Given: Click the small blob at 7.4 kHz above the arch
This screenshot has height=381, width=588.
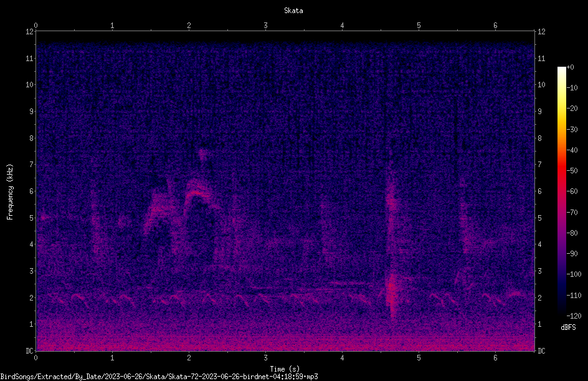Looking at the screenshot, I should (x=203, y=153).
